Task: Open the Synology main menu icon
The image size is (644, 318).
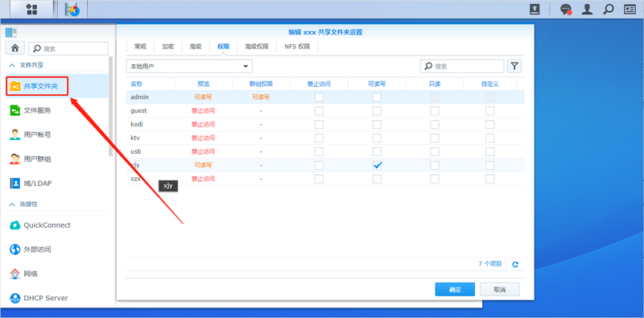Action: click(31, 10)
